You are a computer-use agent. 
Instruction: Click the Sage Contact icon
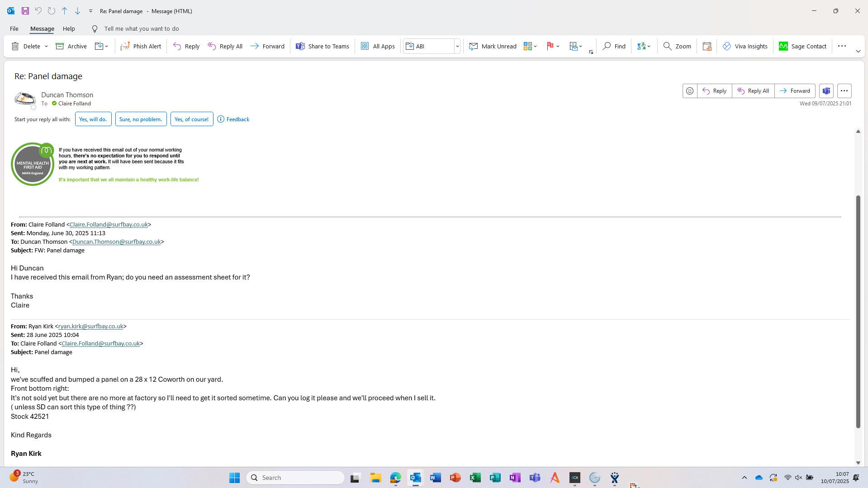click(783, 46)
